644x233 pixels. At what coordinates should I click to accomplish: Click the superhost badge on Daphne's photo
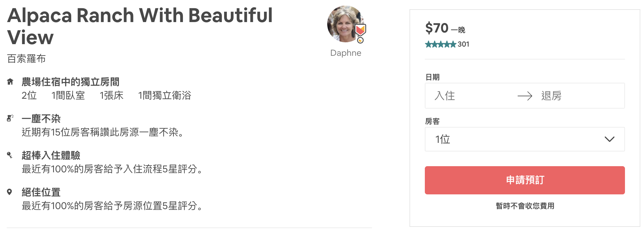tap(360, 32)
